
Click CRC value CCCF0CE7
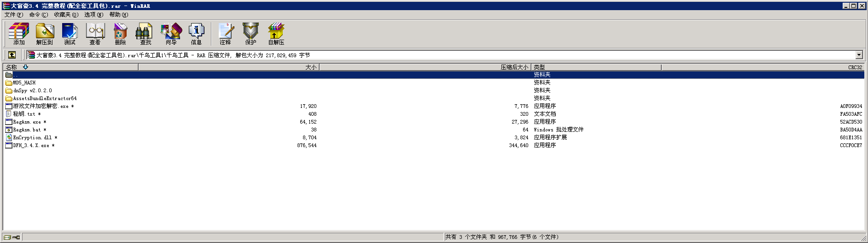[851, 145]
